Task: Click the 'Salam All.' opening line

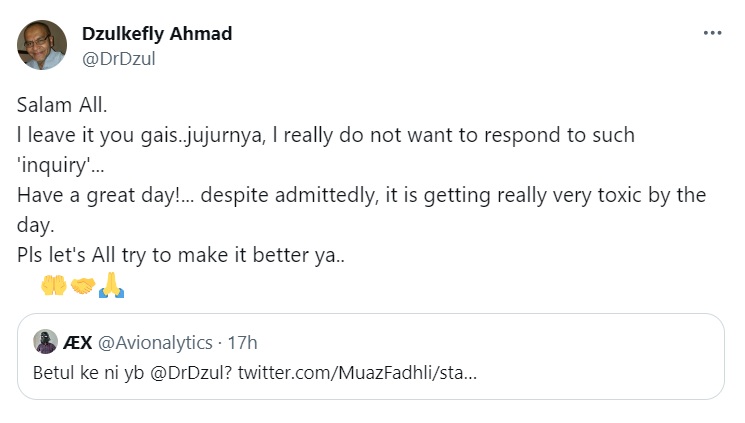Action: (60, 106)
